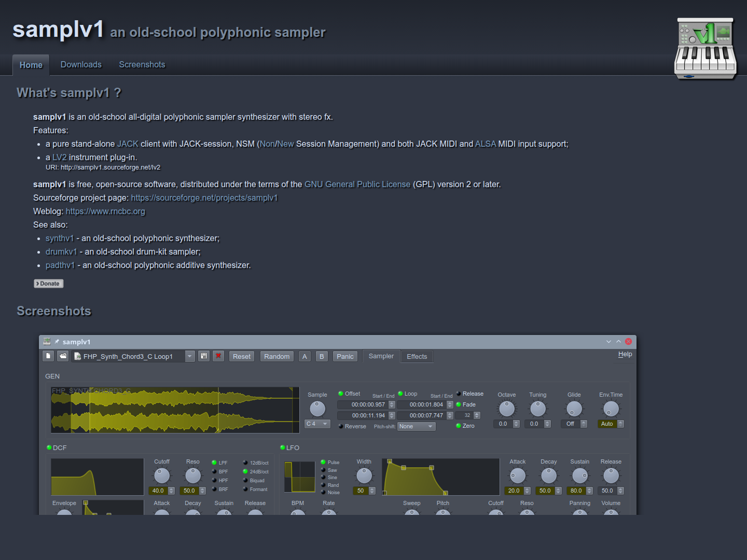Click the Reset button
Viewport: 747px width, 560px height.
pos(242,356)
